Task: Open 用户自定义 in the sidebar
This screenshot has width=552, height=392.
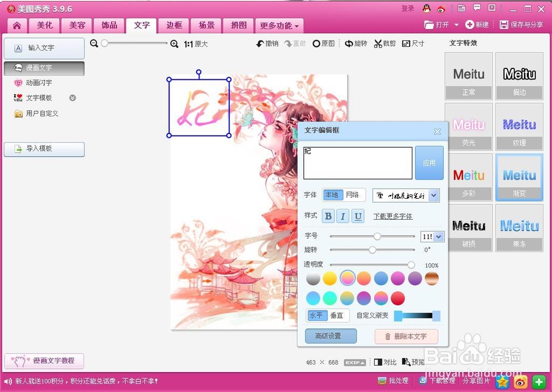Action: coord(36,113)
